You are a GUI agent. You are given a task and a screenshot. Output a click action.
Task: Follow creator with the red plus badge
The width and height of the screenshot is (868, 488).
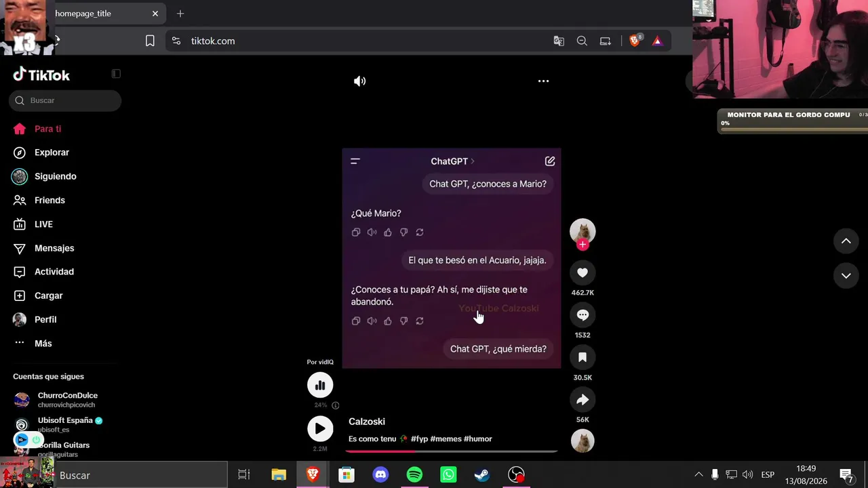(x=583, y=245)
